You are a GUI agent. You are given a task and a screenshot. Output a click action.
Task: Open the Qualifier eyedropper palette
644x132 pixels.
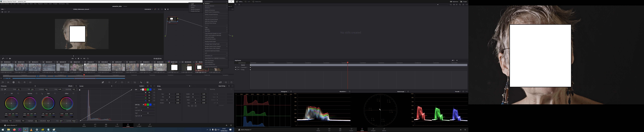116,82
